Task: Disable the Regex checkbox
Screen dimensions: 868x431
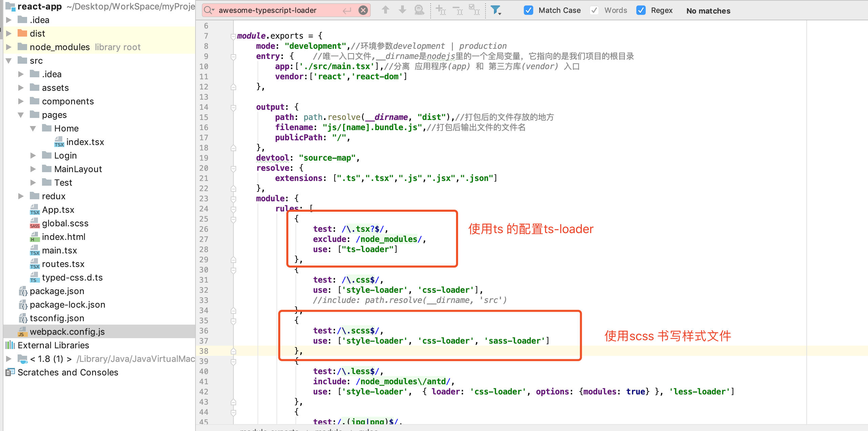Action: coord(641,10)
